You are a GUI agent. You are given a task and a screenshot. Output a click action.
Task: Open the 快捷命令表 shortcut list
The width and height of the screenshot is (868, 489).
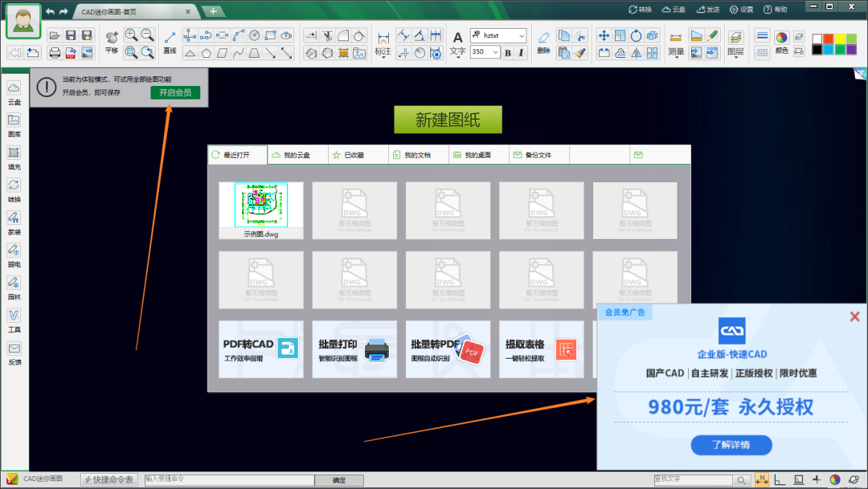109,479
